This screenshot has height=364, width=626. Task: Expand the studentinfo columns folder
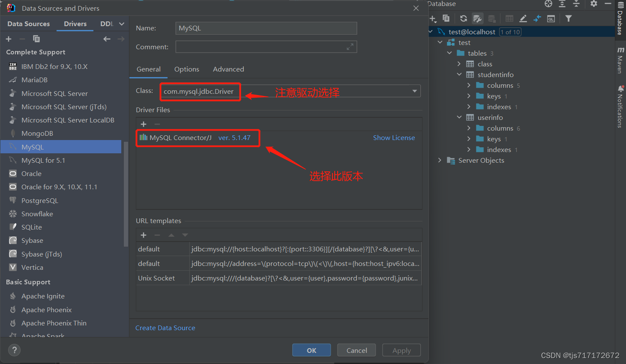click(469, 85)
